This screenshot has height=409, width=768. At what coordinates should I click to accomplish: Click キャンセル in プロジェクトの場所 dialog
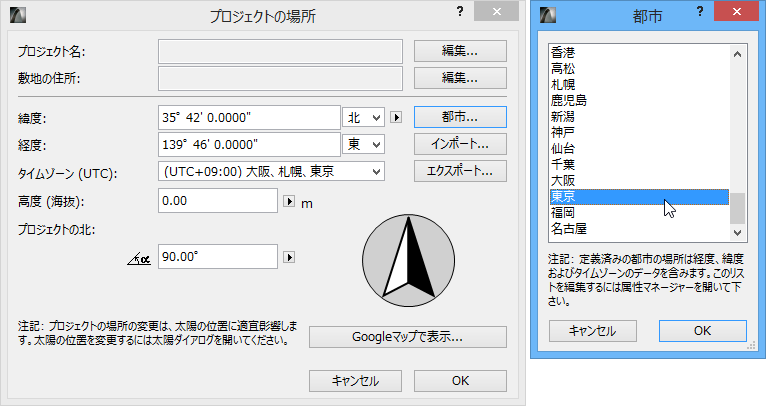[355, 381]
